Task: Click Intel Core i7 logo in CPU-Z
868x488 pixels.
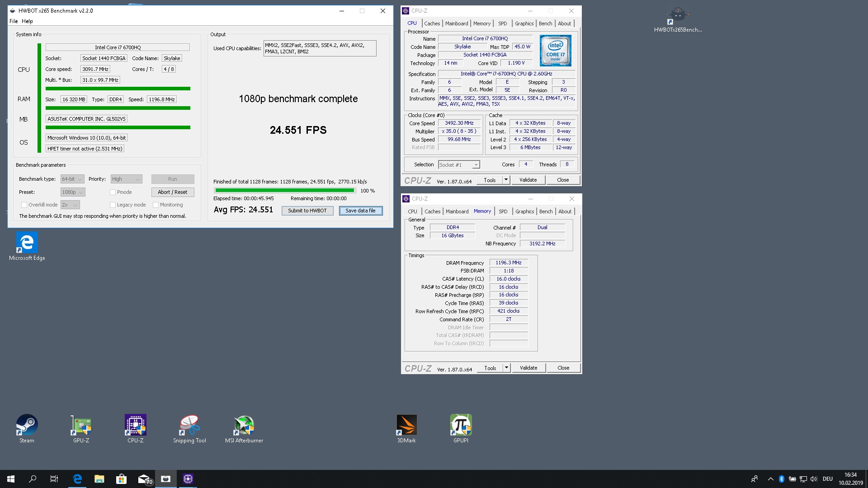Action: pyautogui.click(x=555, y=51)
